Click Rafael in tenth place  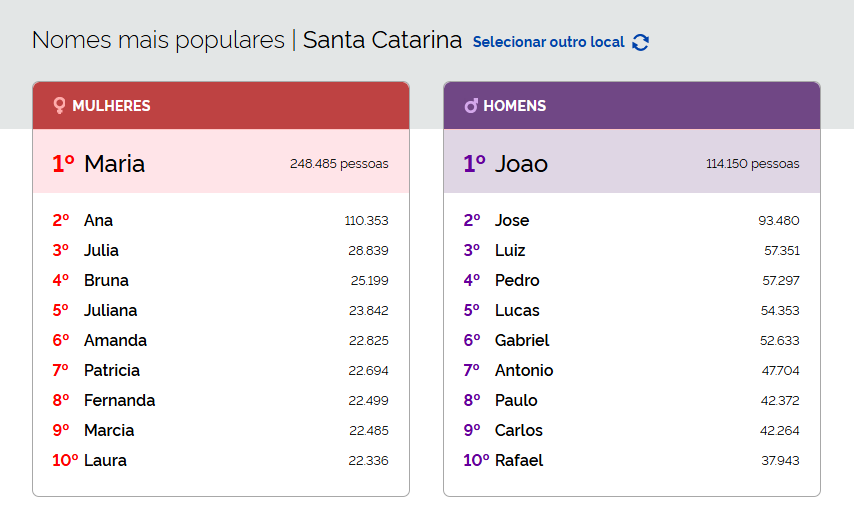519,460
